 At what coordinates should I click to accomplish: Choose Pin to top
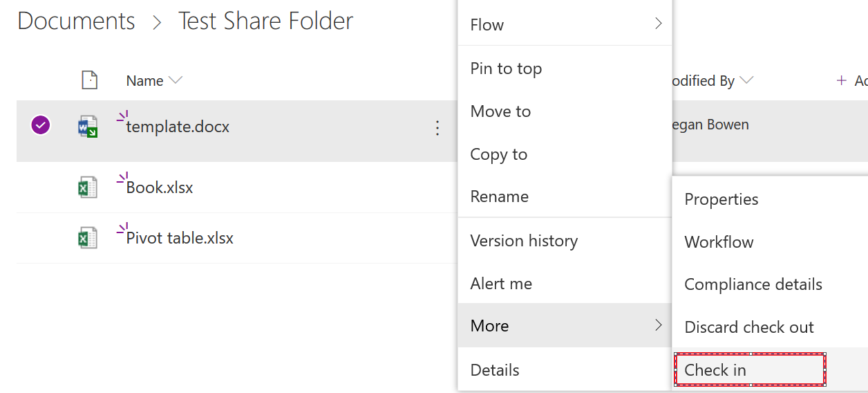click(506, 68)
